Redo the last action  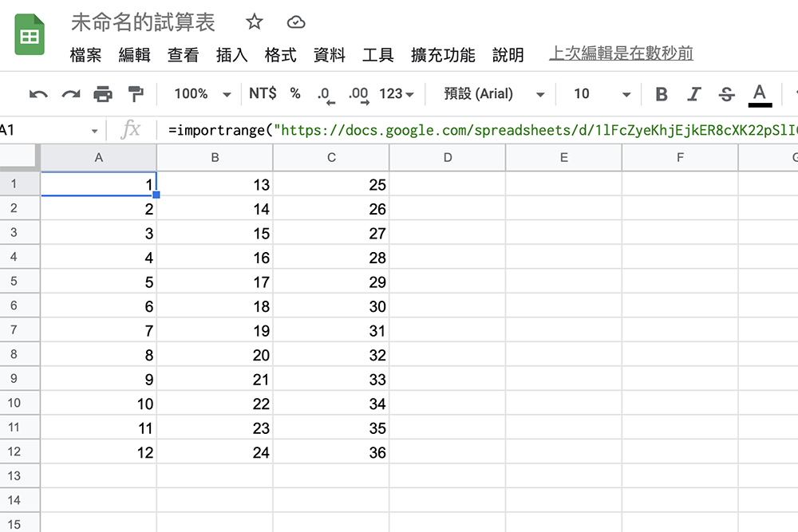pos(70,93)
